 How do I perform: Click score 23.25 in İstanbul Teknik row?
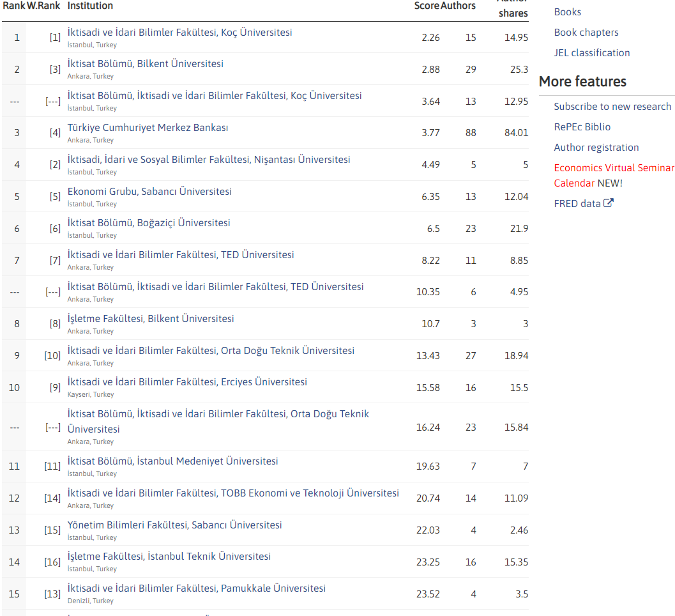(x=428, y=562)
